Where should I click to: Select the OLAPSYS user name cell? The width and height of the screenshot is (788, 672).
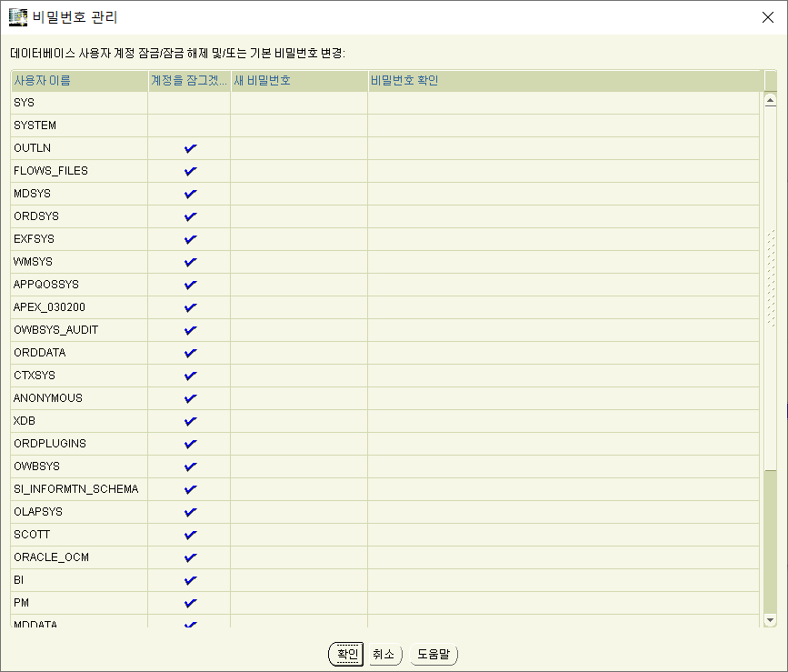[x=79, y=512]
